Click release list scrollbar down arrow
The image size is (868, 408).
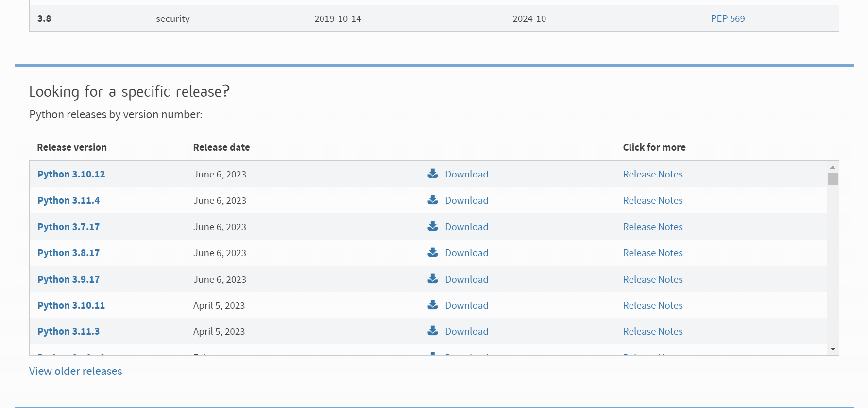pyautogui.click(x=833, y=349)
